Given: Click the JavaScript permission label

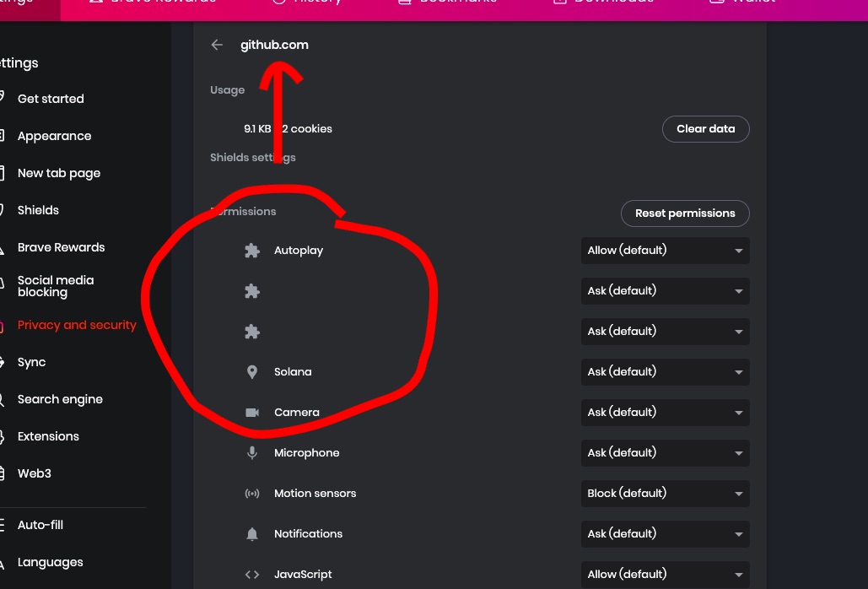Looking at the screenshot, I should tap(303, 575).
